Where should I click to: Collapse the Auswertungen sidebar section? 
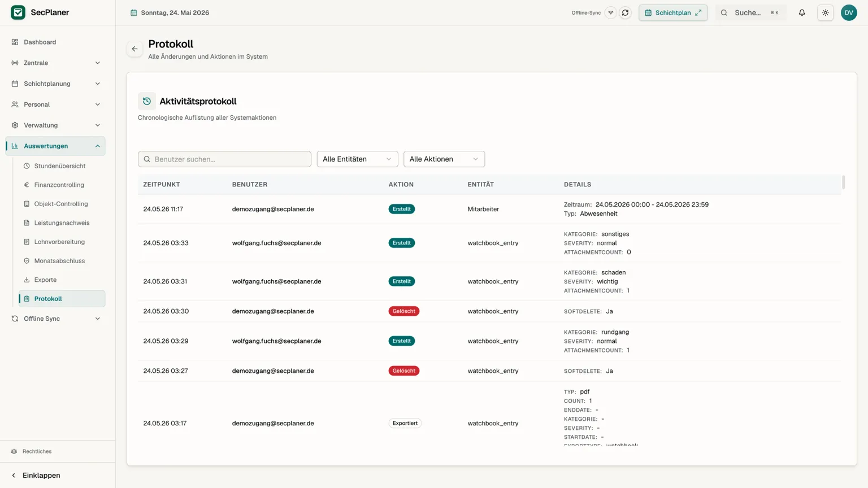(x=55, y=146)
